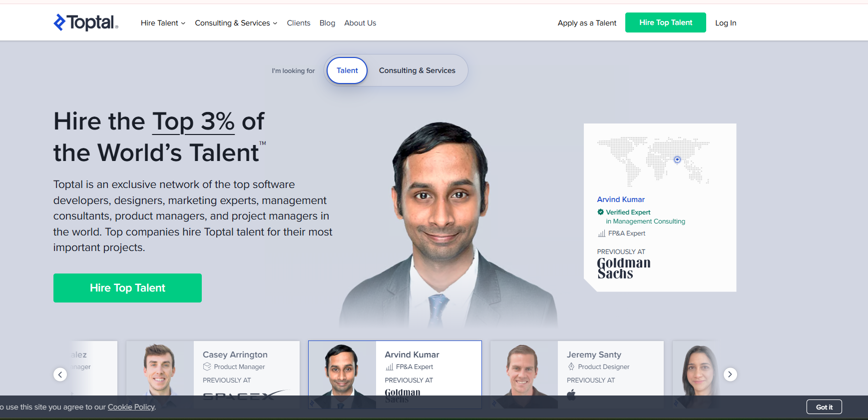Click the Apply as a Talent link
868x420 pixels.
tap(587, 23)
